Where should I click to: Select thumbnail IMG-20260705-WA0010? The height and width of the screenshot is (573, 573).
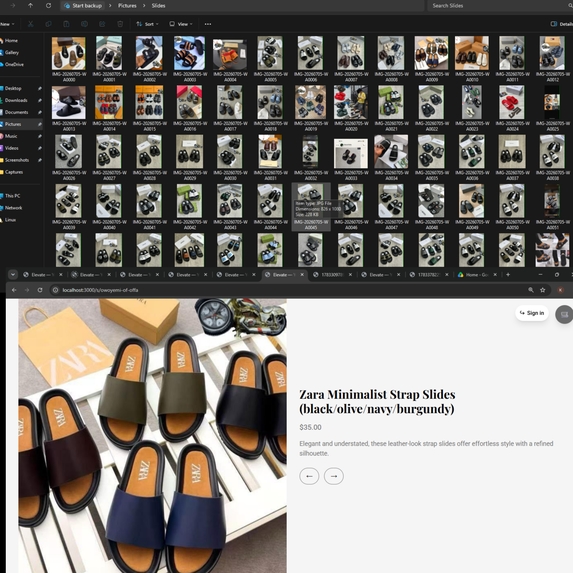471,53
